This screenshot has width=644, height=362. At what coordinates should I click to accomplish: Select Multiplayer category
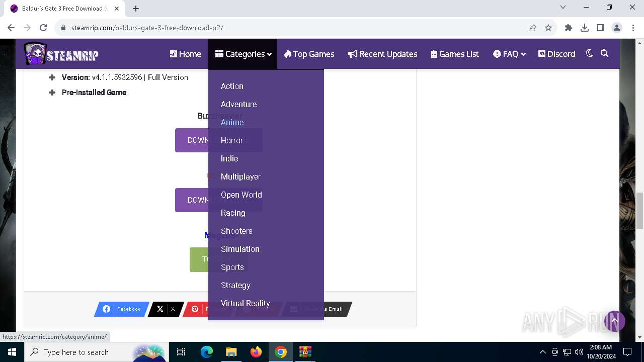point(240,176)
